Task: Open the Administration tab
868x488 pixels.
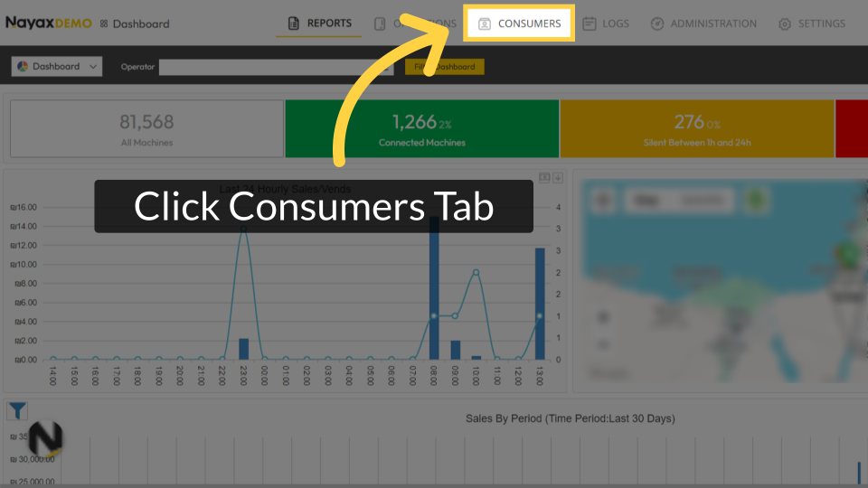Action: (703, 23)
